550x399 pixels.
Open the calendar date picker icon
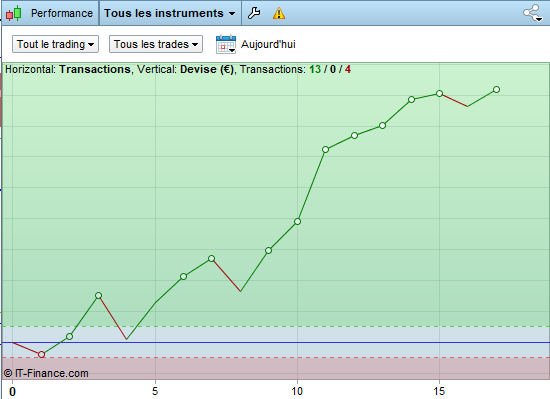(x=226, y=44)
